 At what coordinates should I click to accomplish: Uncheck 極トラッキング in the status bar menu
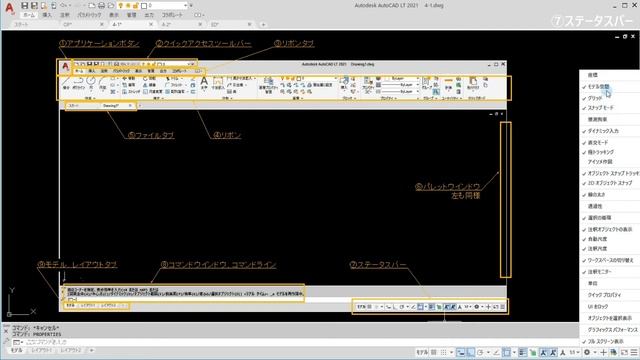pos(600,152)
